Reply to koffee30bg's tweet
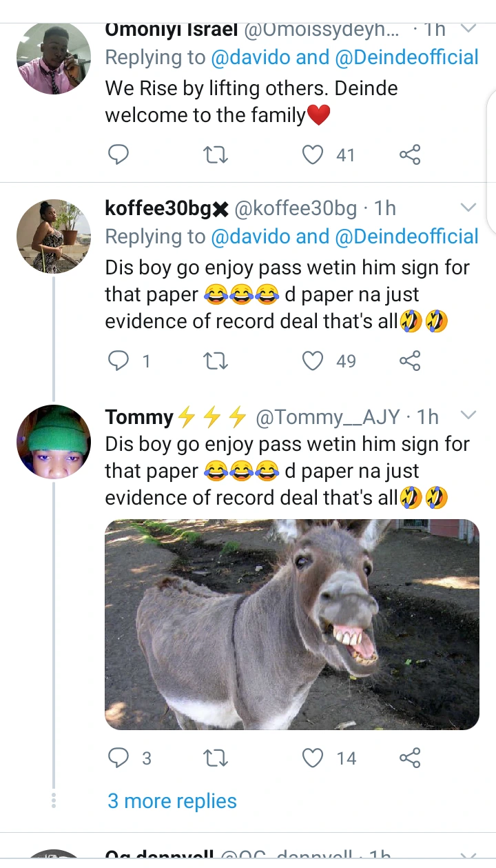Viewport: 496px width, 868px height. pyautogui.click(x=119, y=361)
